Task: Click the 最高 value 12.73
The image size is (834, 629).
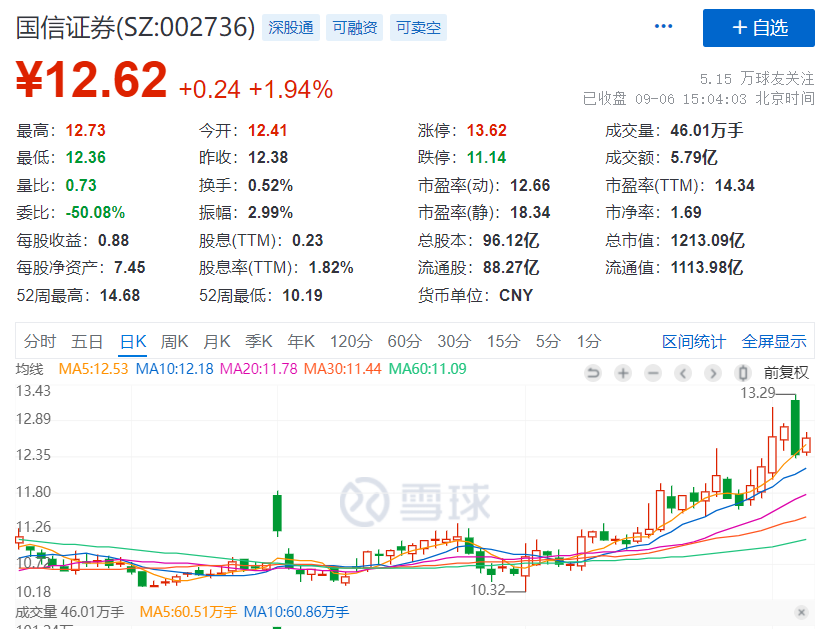Action: (85, 130)
